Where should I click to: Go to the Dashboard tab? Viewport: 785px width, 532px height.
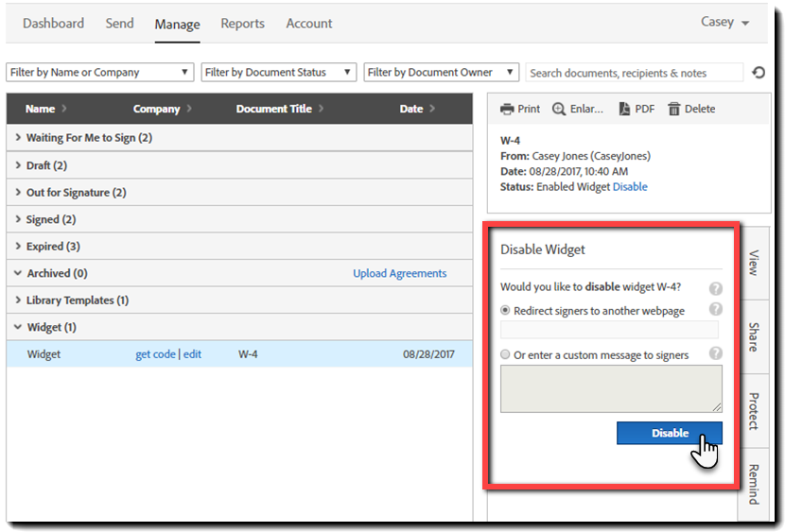pyautogui.click(x=54, y=24)
